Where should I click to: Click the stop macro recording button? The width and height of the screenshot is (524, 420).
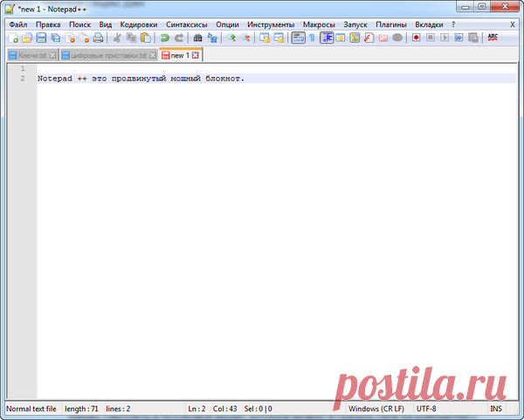[x=431, y=38]
